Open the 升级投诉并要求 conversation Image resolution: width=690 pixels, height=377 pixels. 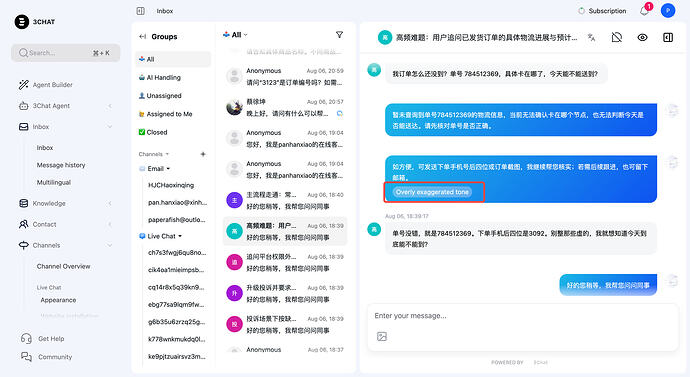[x=285, y=293]
